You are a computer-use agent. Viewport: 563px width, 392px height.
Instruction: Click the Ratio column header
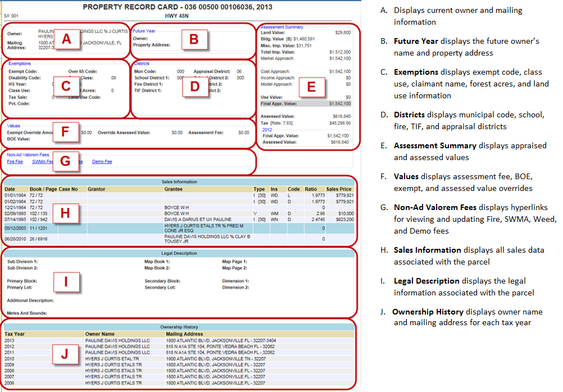pyautogui.click(x=311, y=189)
